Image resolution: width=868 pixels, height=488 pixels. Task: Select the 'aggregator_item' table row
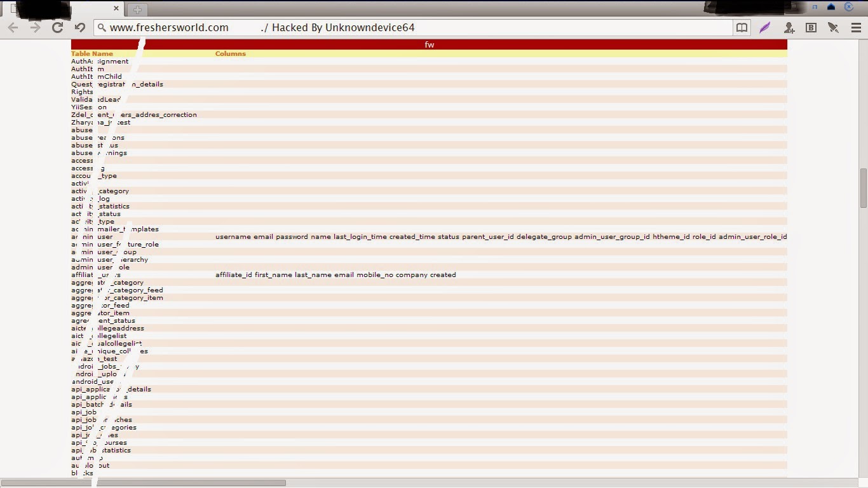429,313
